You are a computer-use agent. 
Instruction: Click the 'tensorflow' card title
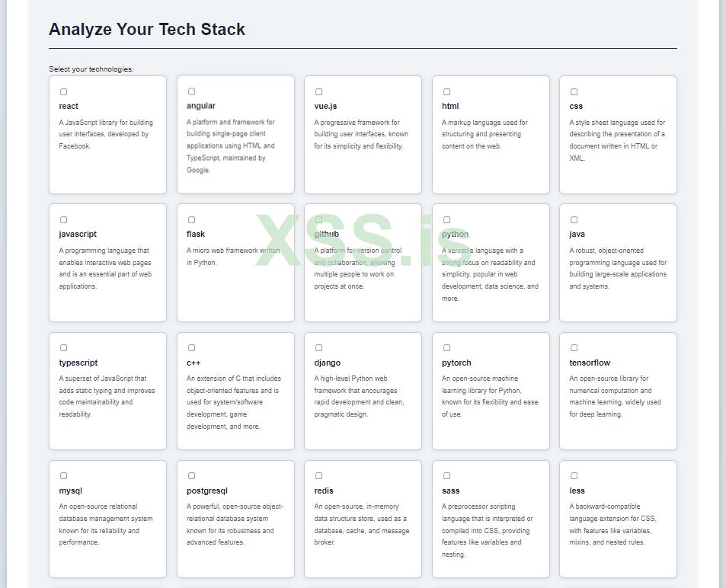point(590,363)
